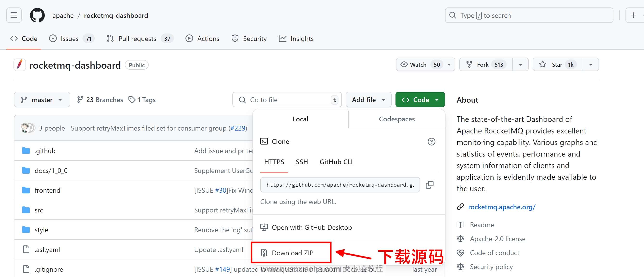644x277 pixels.
Task: Open the .github folder
Action: (x=45, y=151)
